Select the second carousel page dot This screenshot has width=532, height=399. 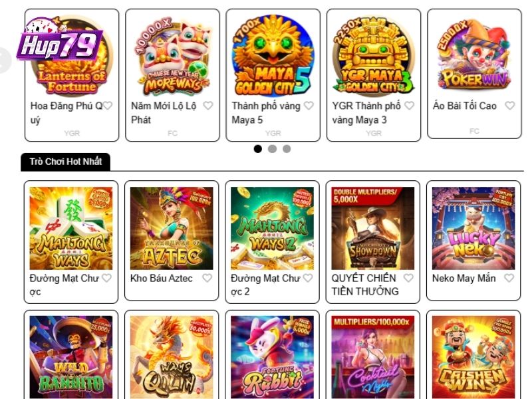tap(272, 148)
